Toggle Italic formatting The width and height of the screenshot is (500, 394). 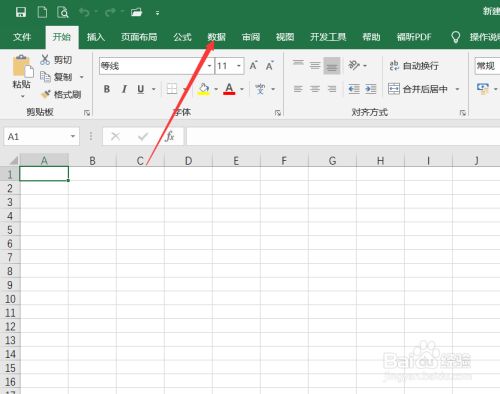(x=124, y=89)
